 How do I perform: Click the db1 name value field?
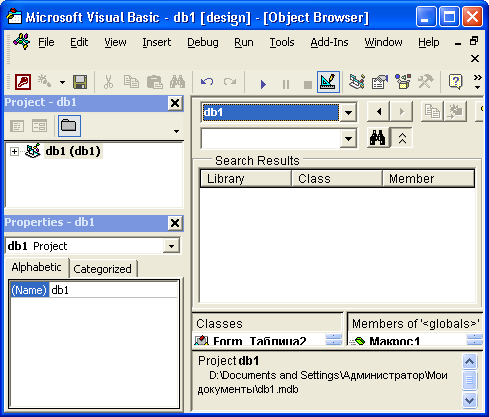click(x=113, y=290)
